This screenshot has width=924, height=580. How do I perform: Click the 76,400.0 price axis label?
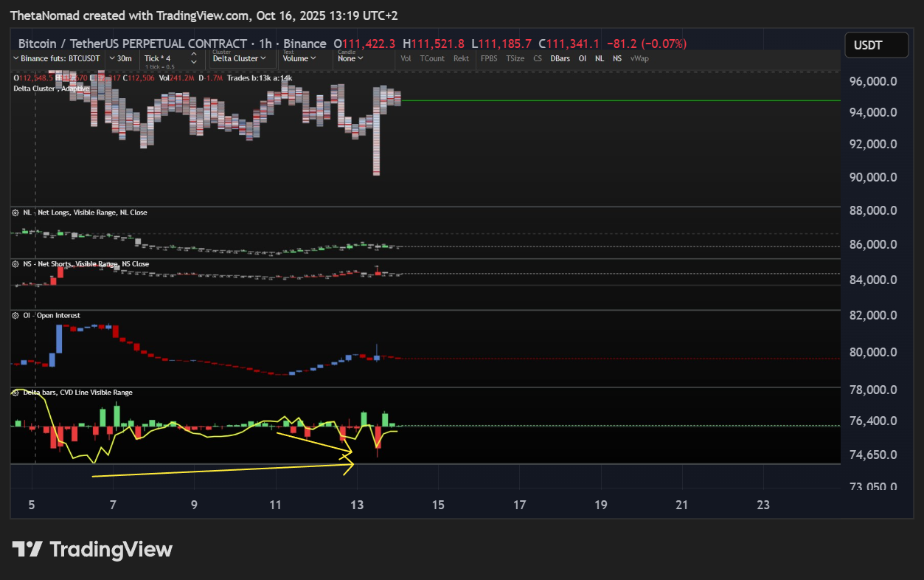tap(873, 421)
